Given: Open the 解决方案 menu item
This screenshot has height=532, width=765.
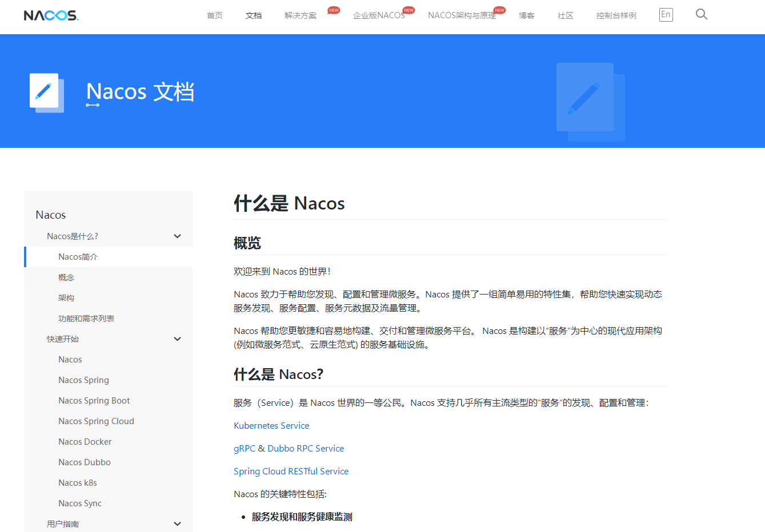Looking at the screenshot, I should [301, 15].
